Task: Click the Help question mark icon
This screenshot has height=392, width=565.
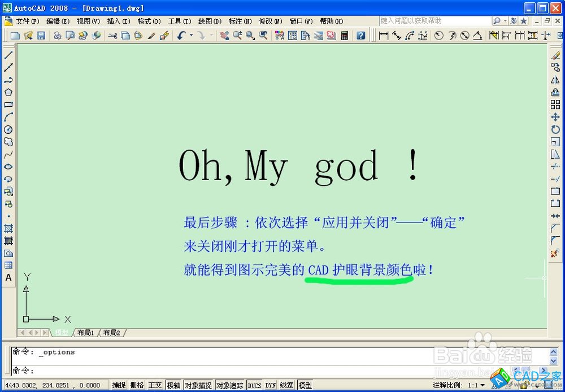Action: (x=360, y=36)
